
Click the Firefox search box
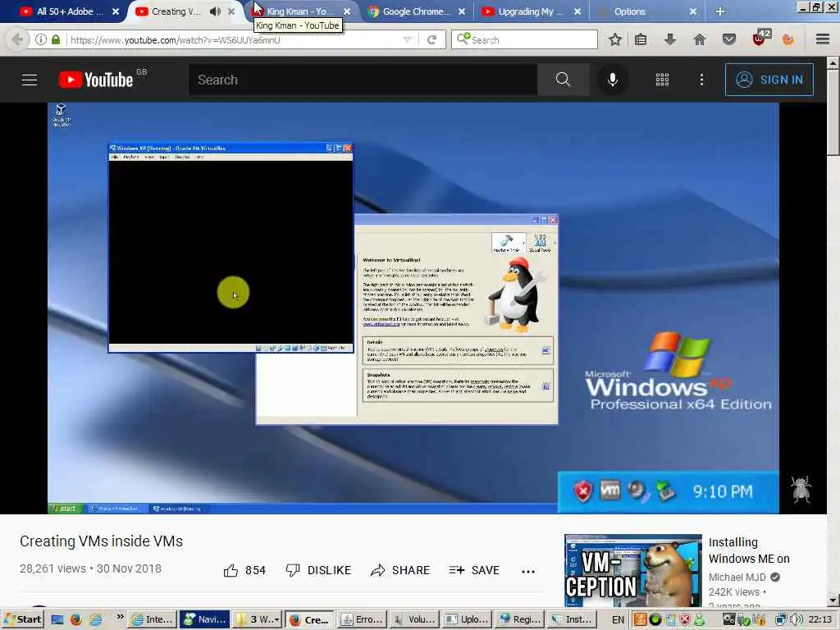(524, 39)
